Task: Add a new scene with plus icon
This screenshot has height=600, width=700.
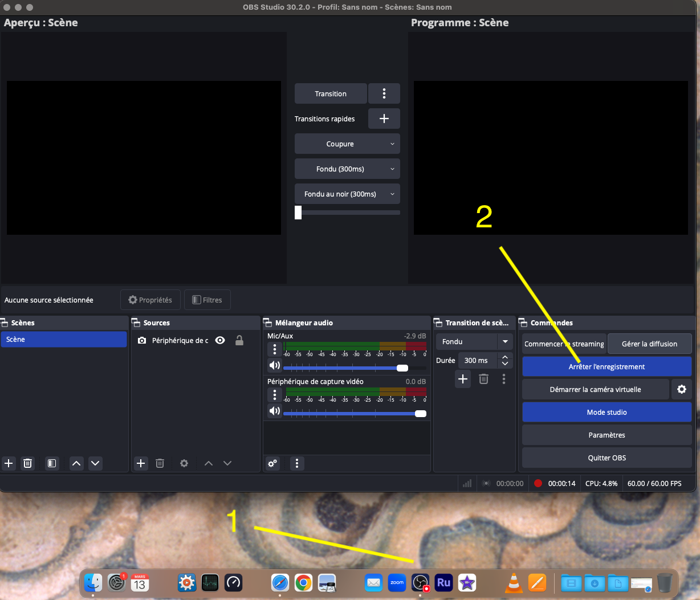Action: tap(9, 463)
